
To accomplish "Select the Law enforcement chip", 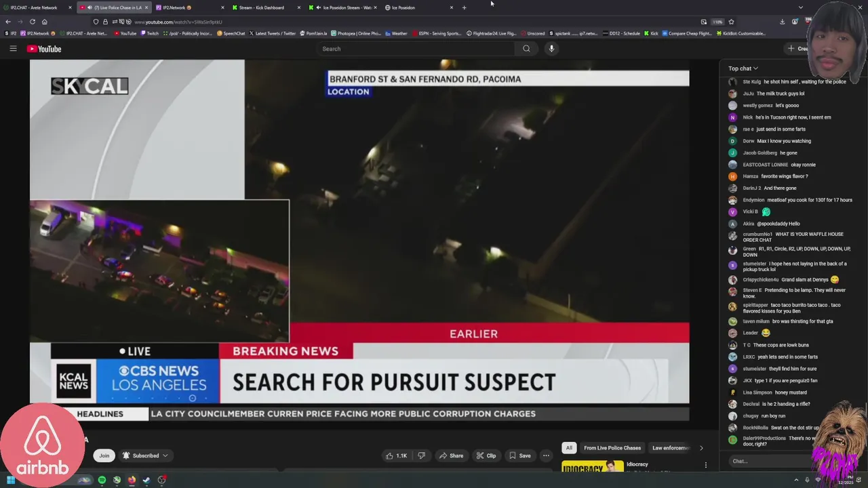I will [x=670, y=448].
